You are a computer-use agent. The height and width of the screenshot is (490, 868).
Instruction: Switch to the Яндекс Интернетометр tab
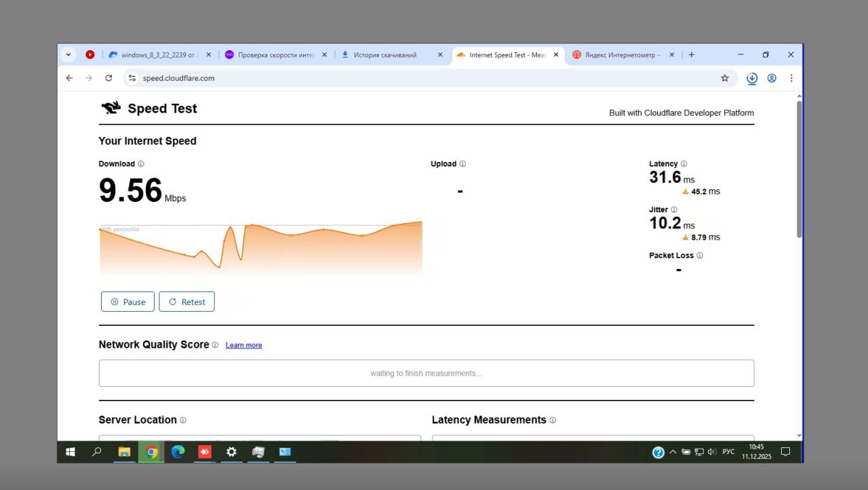pyautogui.click(x=620, y=55)
